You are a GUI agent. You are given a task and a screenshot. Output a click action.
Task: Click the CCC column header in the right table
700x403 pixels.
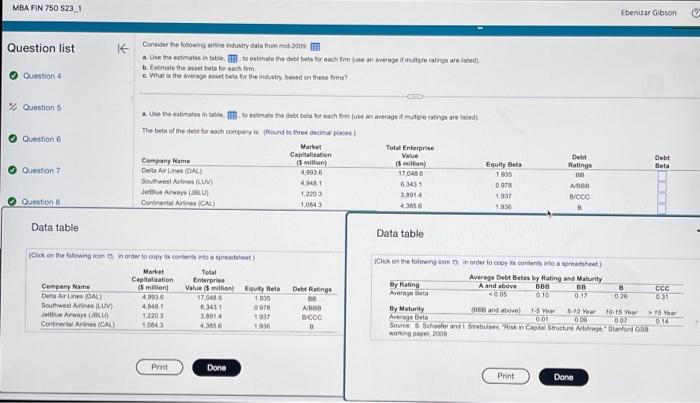point(662,288)
